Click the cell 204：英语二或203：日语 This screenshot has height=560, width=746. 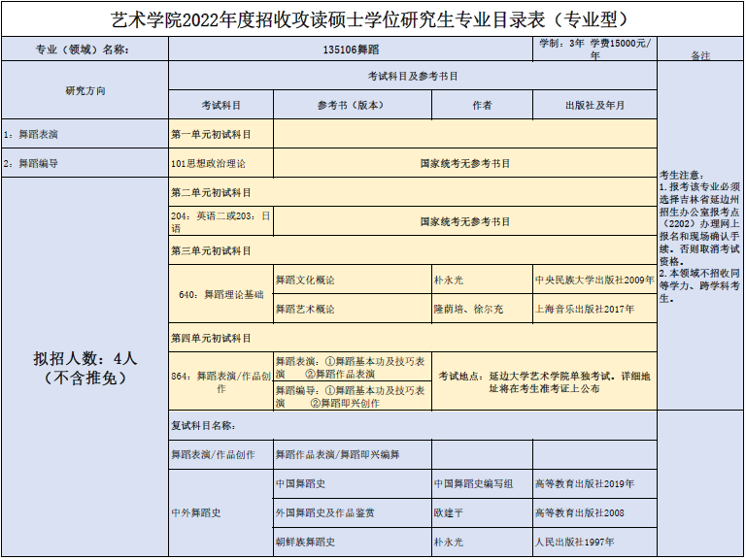coord(220,221)
